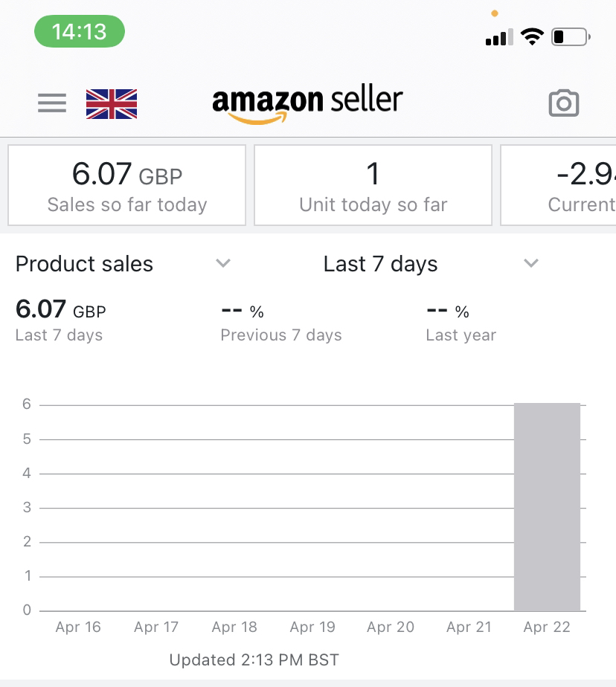The height and width of the screenshot is (687, 616).
Task: Tap the Updated 2:13 PM BST text
Action: pos(254,659)
